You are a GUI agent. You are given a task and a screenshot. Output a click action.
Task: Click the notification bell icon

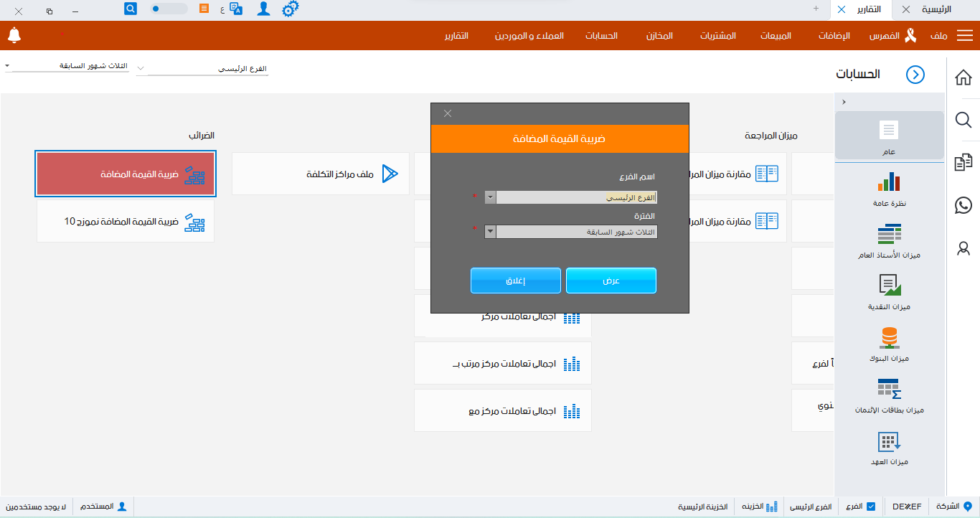coord(14,35)
